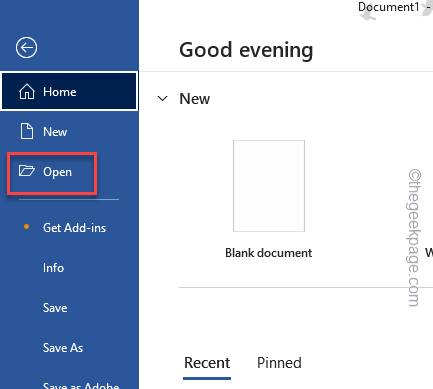Screen dimensions: 433x389
Task: Click the Blank document label
Action: [269, 253]
